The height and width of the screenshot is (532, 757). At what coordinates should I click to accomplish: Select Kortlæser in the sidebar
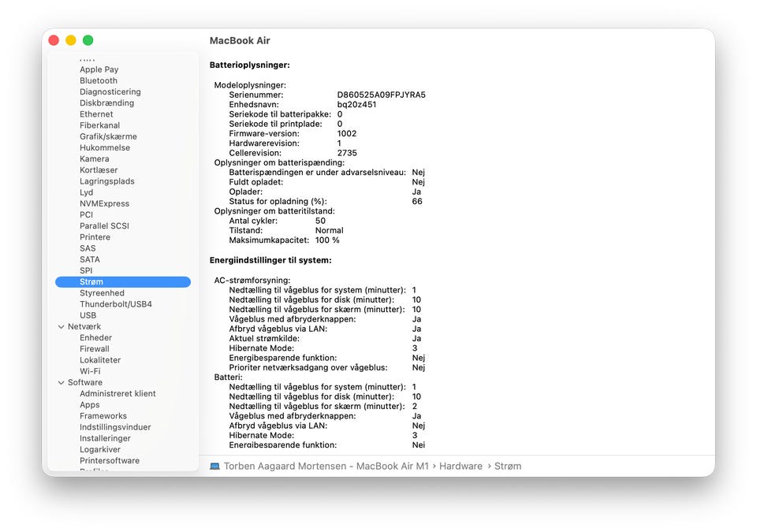tap(99, 170)
